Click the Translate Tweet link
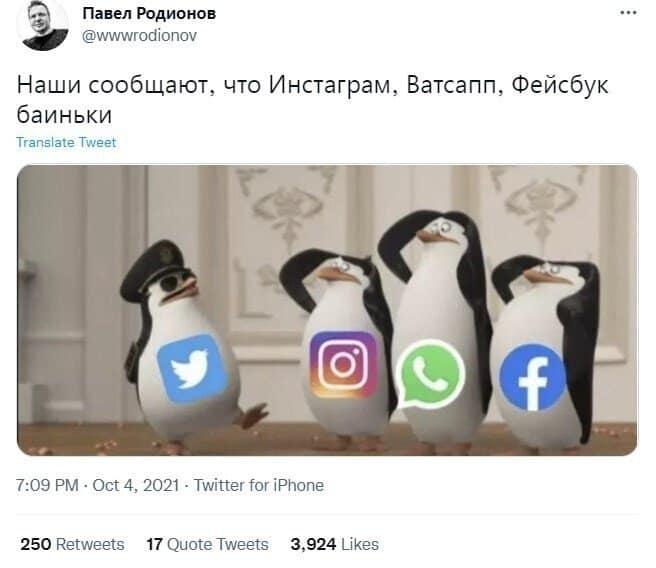This screenshot has height=568, width=656. 66,143
